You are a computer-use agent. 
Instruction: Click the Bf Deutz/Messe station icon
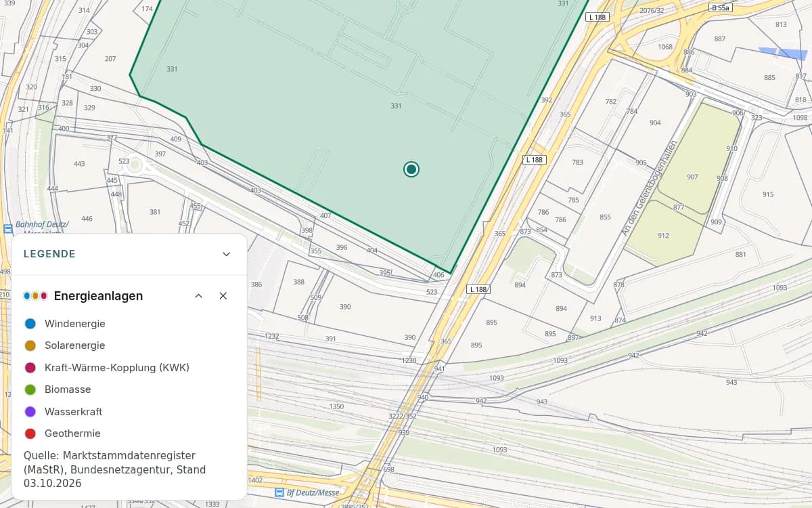(279, 492)
